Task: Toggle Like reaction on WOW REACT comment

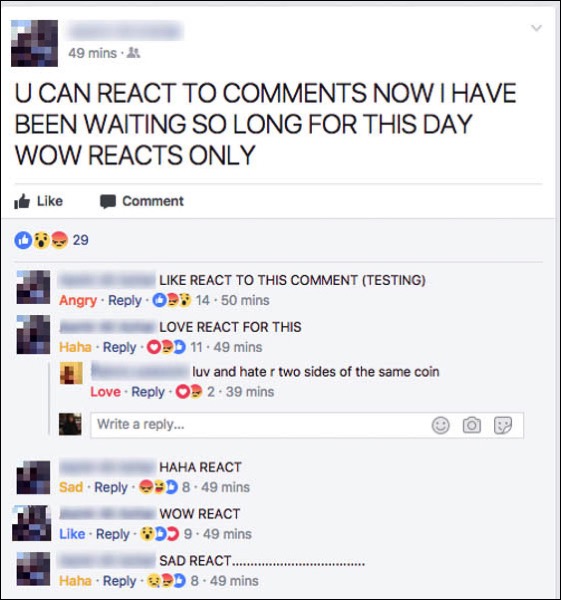Action: coord(72,534)
